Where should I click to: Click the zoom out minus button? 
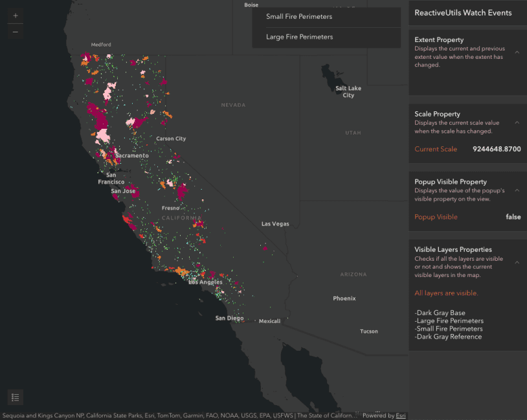pos(16,32)
